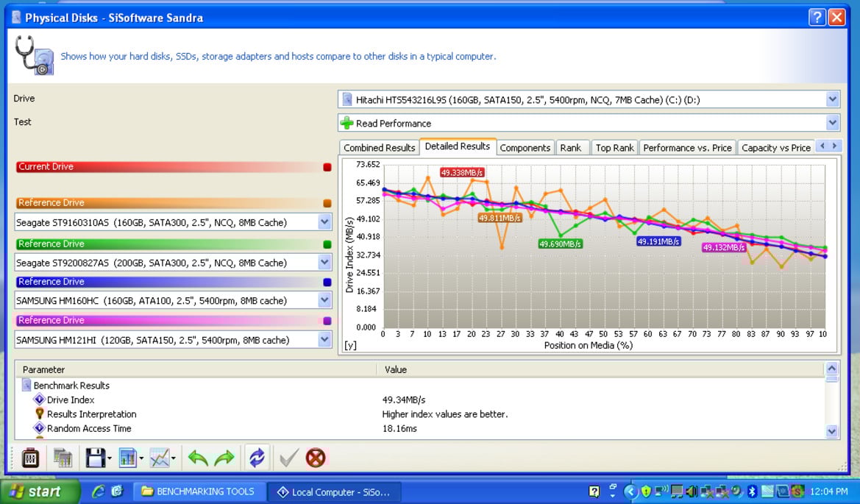Viewport: 860px width, 504px height.
Task: Click the purple Reference Drive color square
Action: point(327,321)
